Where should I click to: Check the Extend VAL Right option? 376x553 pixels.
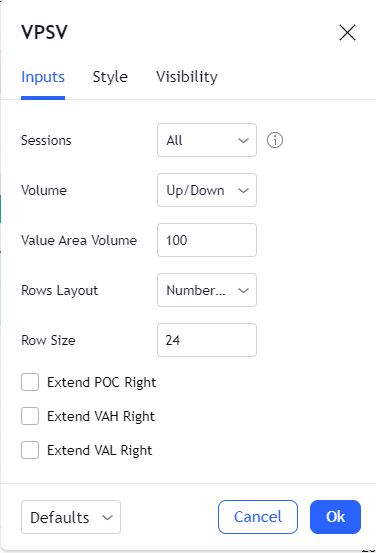click(x=30, y=450)
